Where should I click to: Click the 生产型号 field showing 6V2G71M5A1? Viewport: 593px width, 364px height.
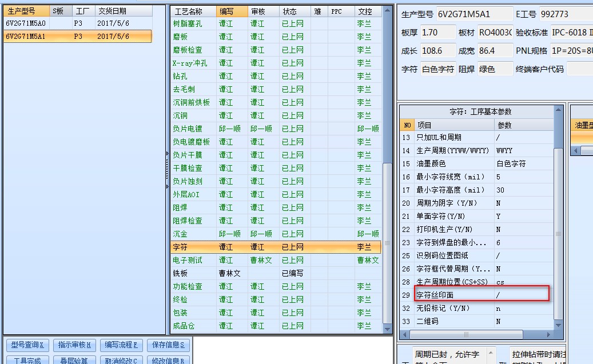pos(474,14)
